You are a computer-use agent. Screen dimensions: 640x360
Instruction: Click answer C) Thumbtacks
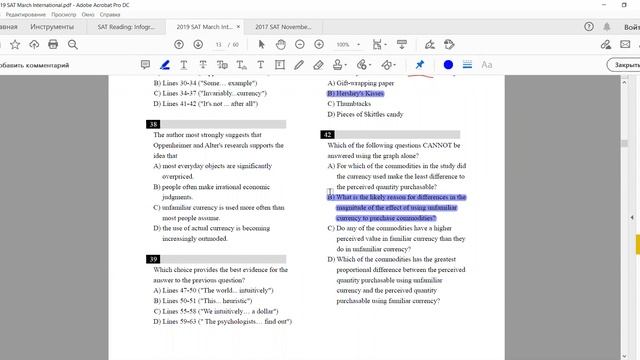(349, 104)
